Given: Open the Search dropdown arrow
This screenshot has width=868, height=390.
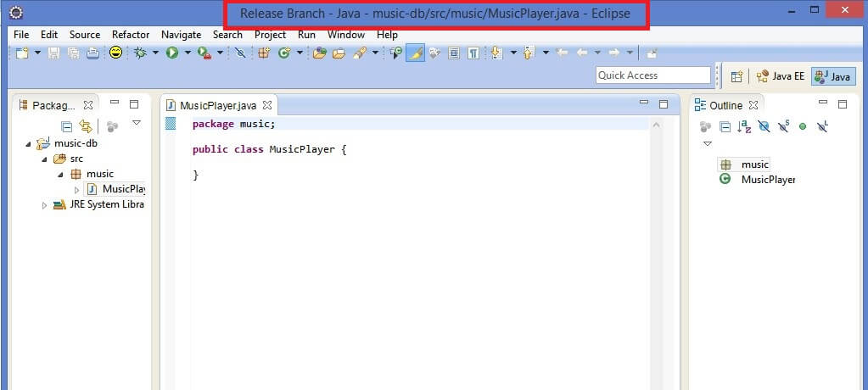Looking at the screenshot, I should coord(375,53).
